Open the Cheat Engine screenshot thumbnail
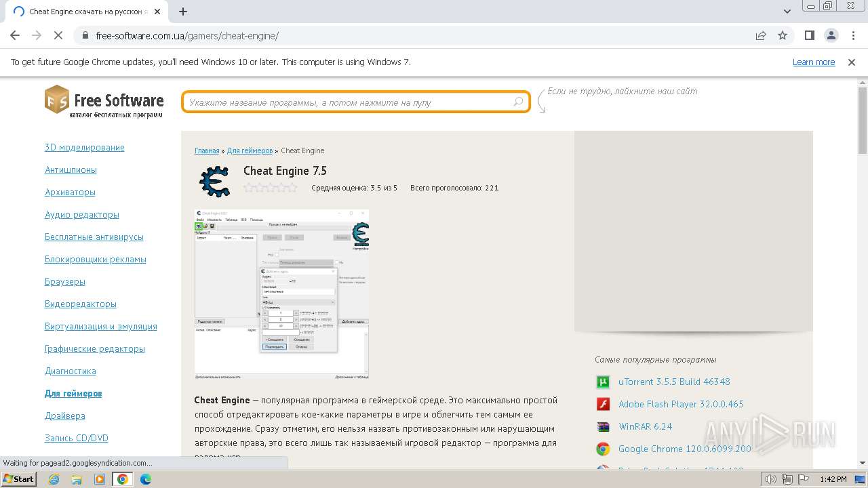The width and height of the screenshot is (868, 488). tap(281, 294)
